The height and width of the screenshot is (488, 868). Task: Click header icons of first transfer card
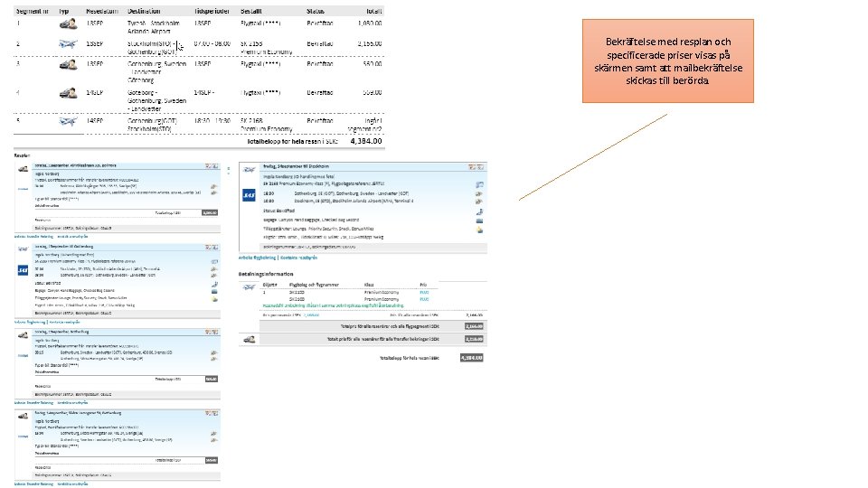coord(212,166)
